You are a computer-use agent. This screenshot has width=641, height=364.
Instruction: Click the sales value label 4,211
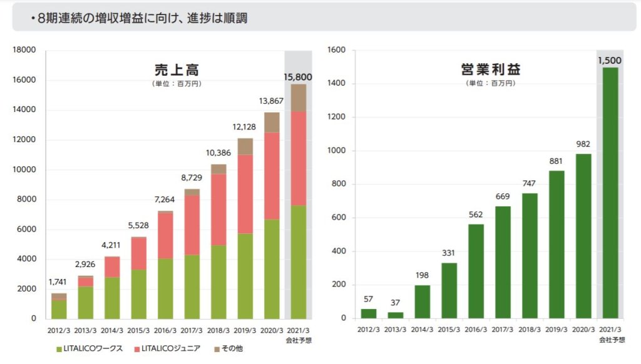click(111, 245)
